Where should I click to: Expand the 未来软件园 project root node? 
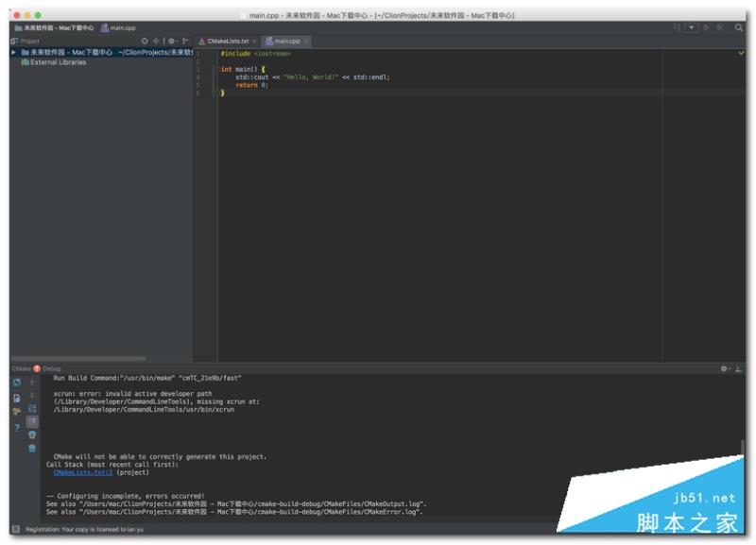click(13, 52)
